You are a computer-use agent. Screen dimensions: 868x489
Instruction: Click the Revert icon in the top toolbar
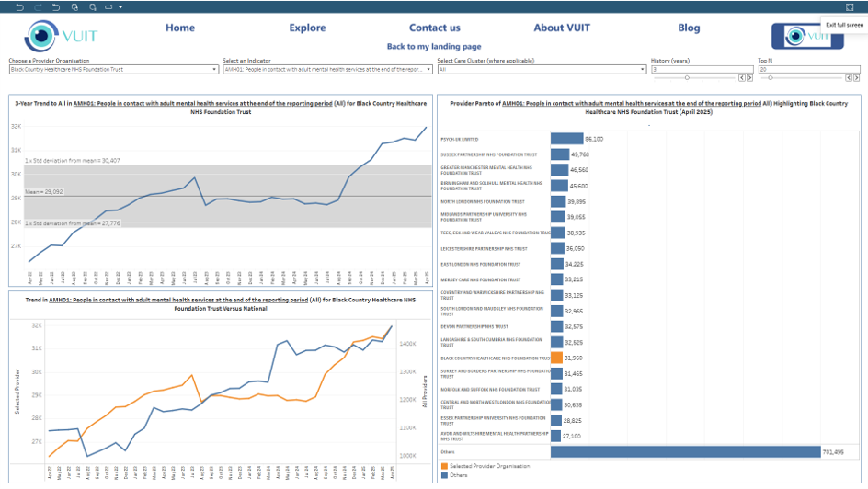click(56, 7)
